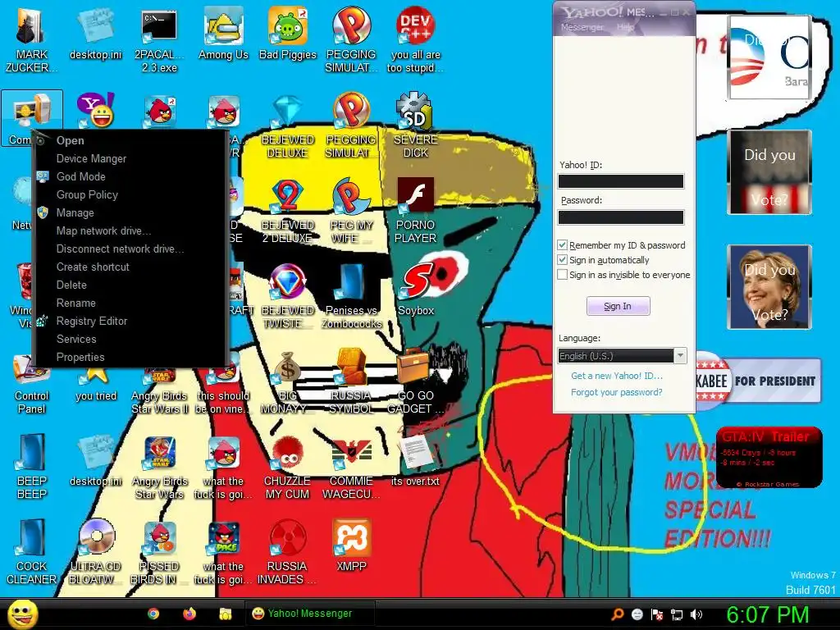This screenshot has height=630, width=840.
Task: Click the Hillary Did you Vote gadget
Action: click(x=769, y=286)
